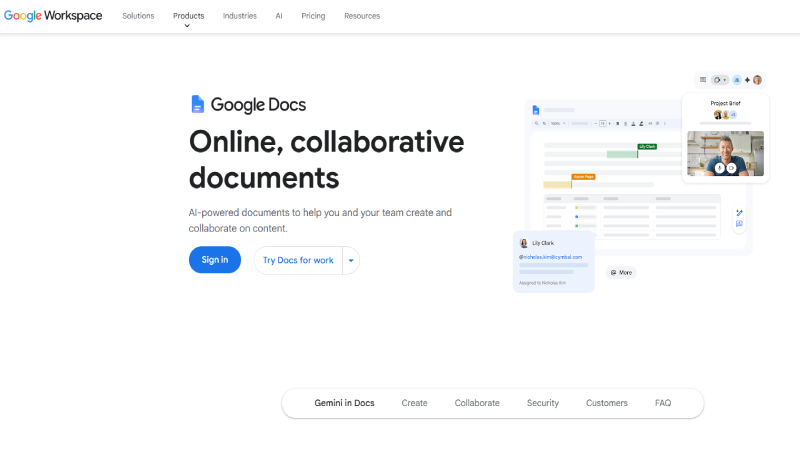Switch to the Create tab

[414, 403]
